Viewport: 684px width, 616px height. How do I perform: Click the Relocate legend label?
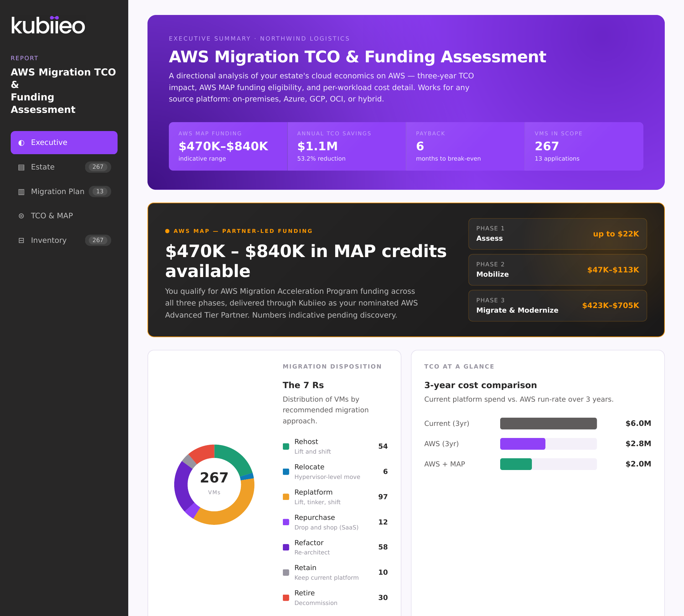[309, 467]
